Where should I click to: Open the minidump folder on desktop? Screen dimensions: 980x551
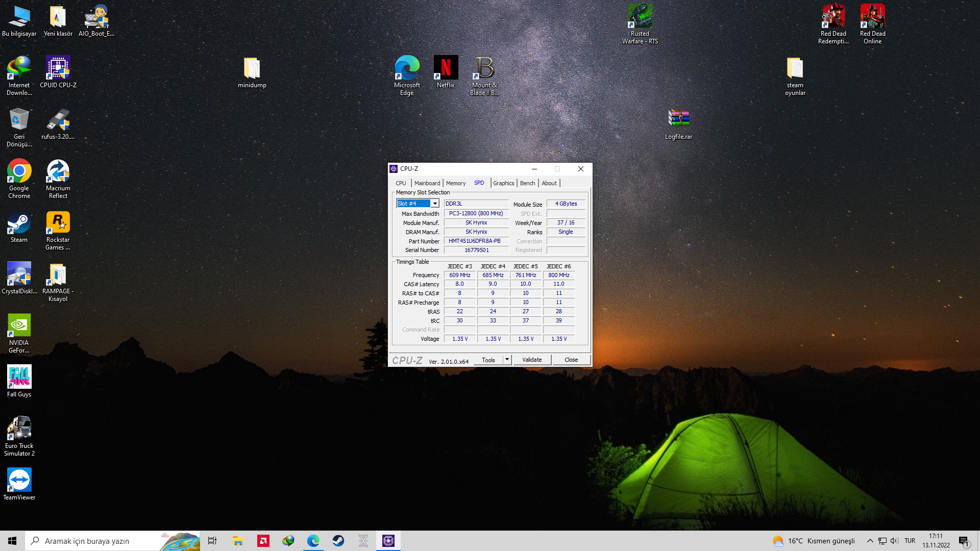[x=252, y=72]
